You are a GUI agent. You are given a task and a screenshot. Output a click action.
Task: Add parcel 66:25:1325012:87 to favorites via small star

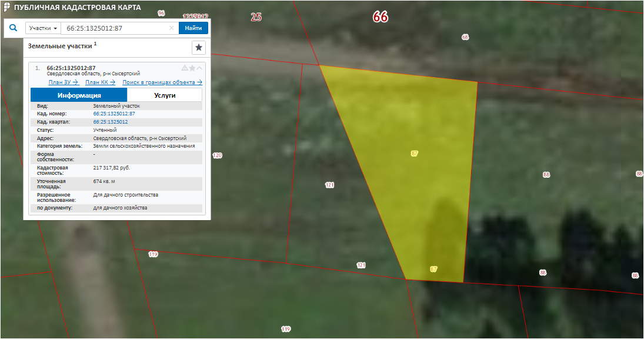[192, 68]
